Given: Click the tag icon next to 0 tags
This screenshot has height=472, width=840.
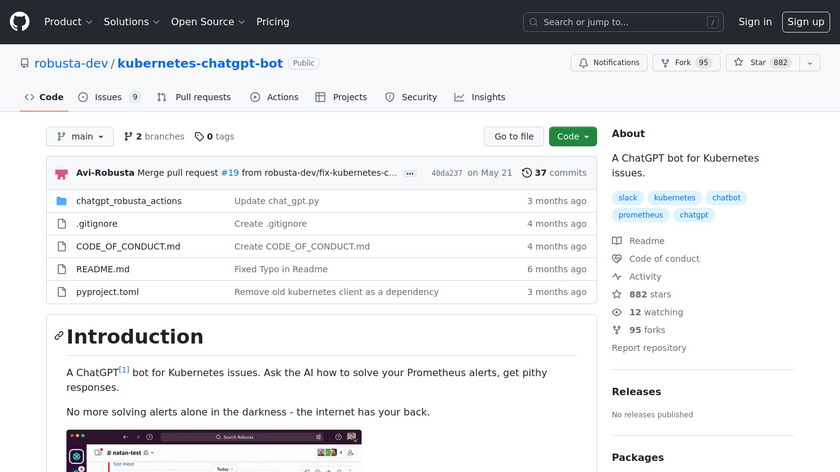Looking at the screenshot, I should [x=199, y=137].
